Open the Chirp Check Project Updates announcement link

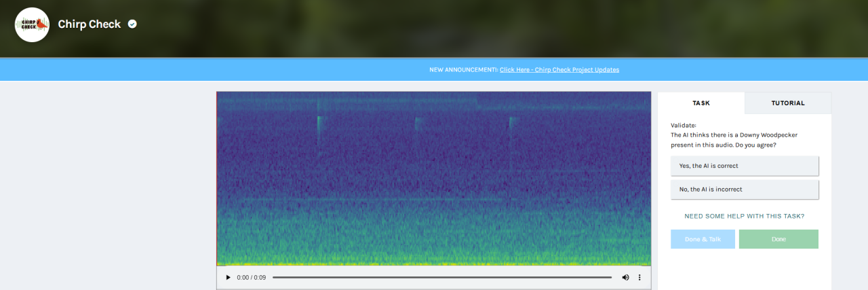click(559, 70)
